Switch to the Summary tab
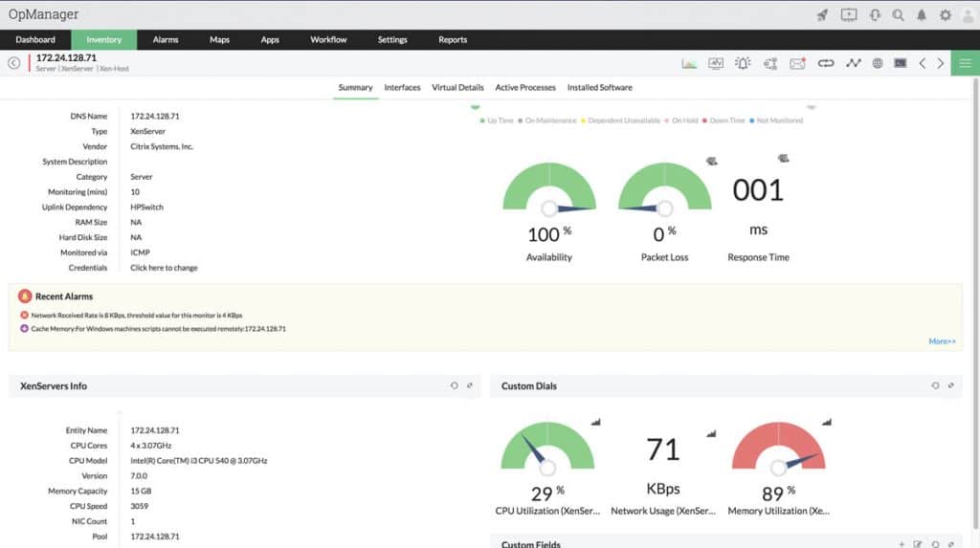The image size is (980, 548). (355, 87)
